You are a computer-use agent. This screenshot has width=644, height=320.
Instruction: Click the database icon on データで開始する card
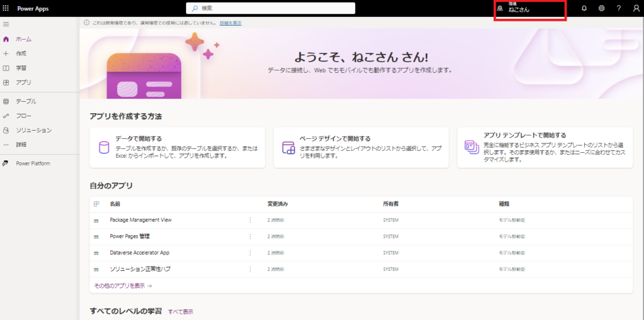[104, 148]
